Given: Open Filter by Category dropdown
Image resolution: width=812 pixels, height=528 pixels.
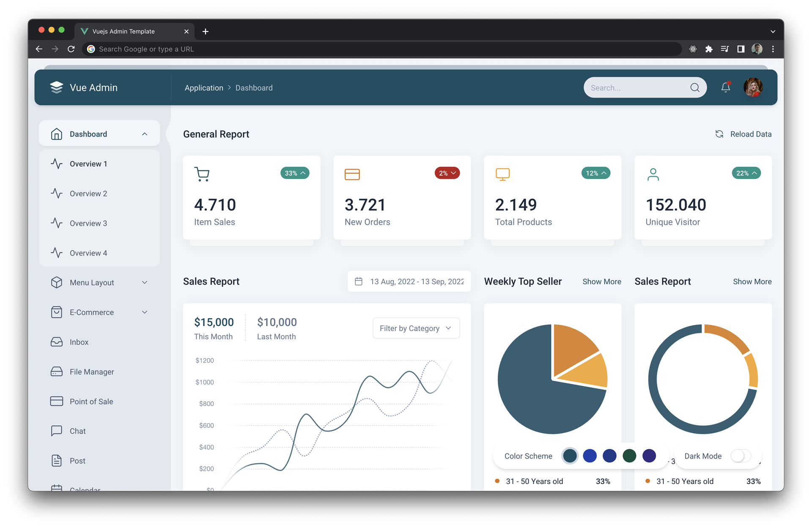Looking at the screenshot, I should 415,328.
